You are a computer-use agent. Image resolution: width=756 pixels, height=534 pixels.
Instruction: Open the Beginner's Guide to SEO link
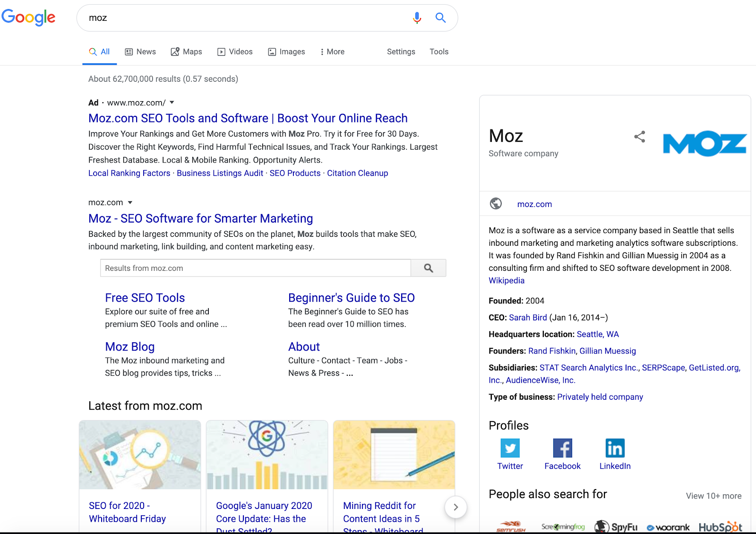pyautogui.click(x=351, y=298)
